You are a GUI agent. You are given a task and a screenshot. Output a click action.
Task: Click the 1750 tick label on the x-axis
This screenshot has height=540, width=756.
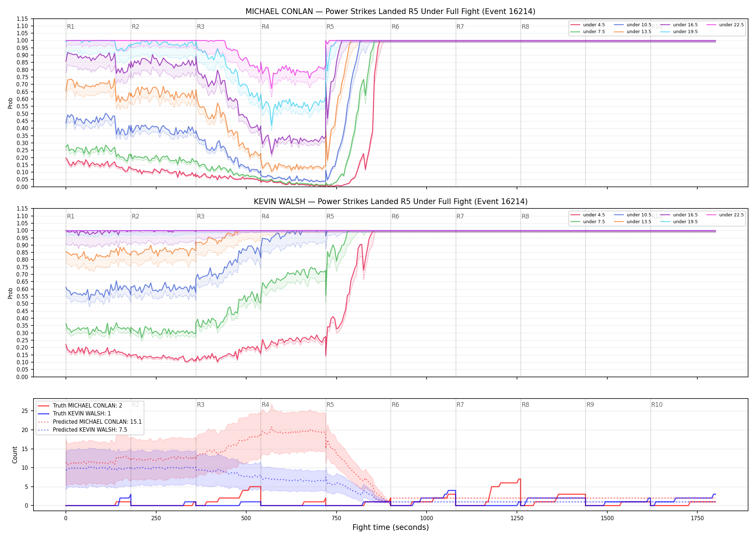click(x=697, y=518)
